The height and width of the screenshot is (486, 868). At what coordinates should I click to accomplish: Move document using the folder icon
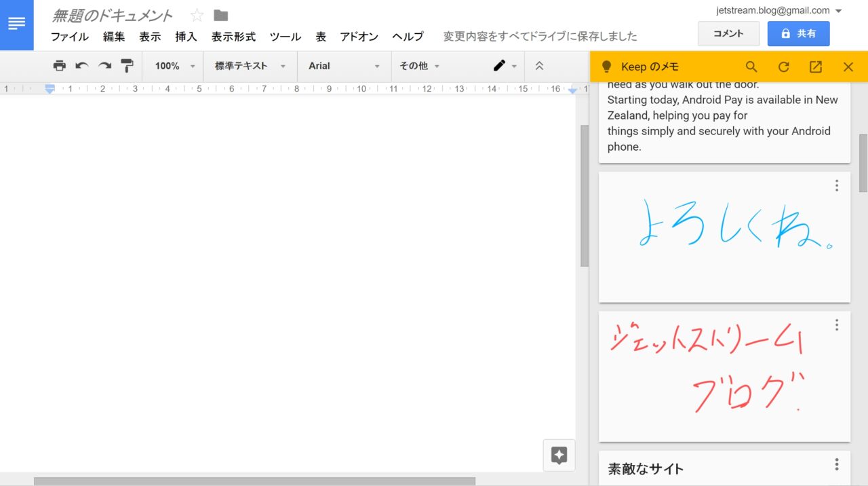[220, 16]
